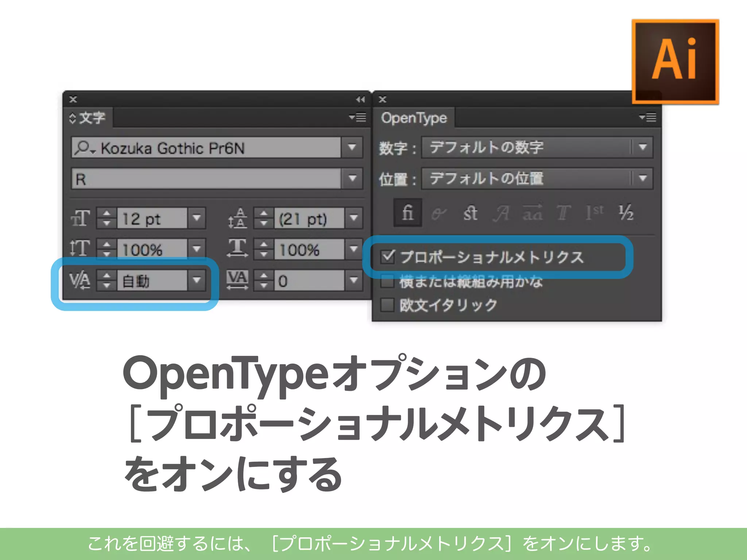Collapse the 文字 panel with double arrows

click(360, 99)
